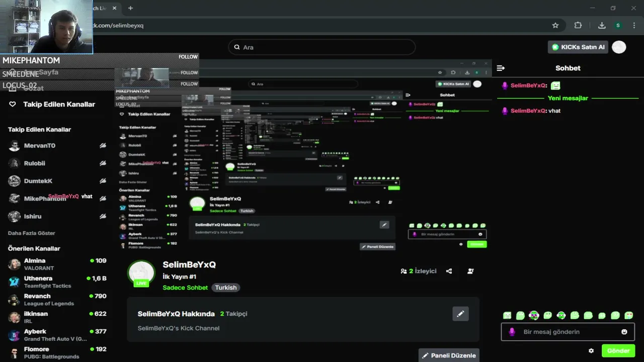Click the large 2 İzleyici viewer count
This screenshot has height=362, width=644.
[x=418, y=271]
